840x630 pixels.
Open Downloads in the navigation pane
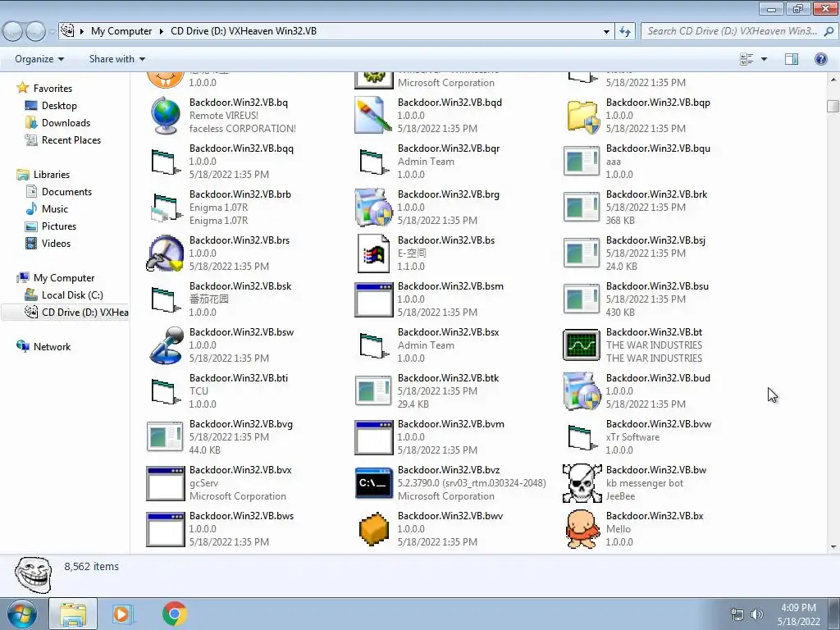pos(66,123)
